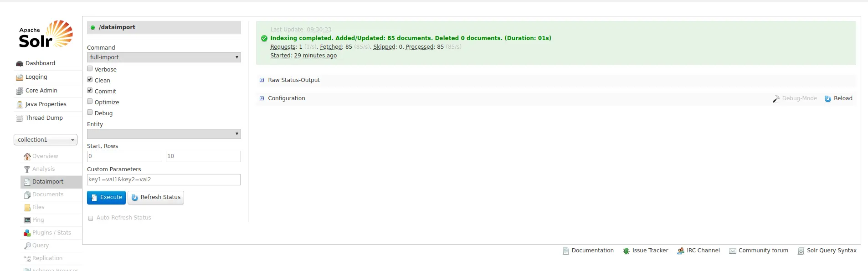This screenshot has height=271, width=868.
Task: Toggle the Optimize checkbox
Action: pyautogui.click(x=90, y=102)
